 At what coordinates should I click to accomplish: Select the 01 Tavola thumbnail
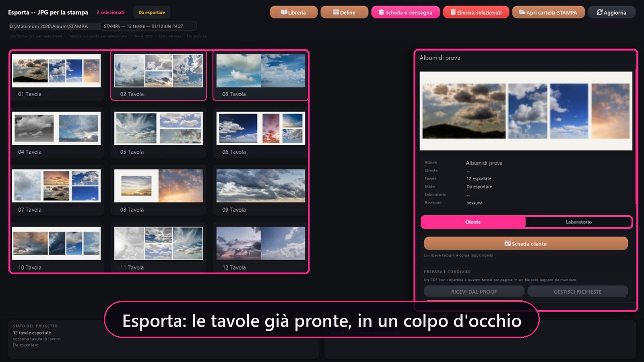[56, 75]
